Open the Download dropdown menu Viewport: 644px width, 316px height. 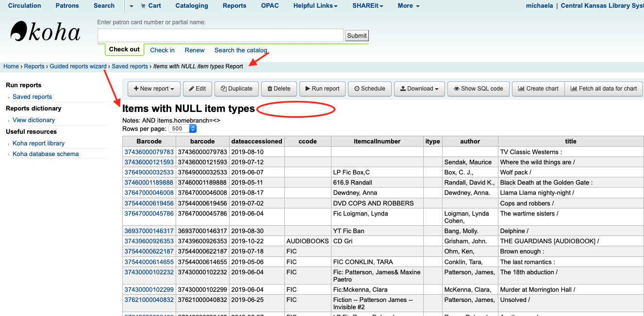(420, 89)
